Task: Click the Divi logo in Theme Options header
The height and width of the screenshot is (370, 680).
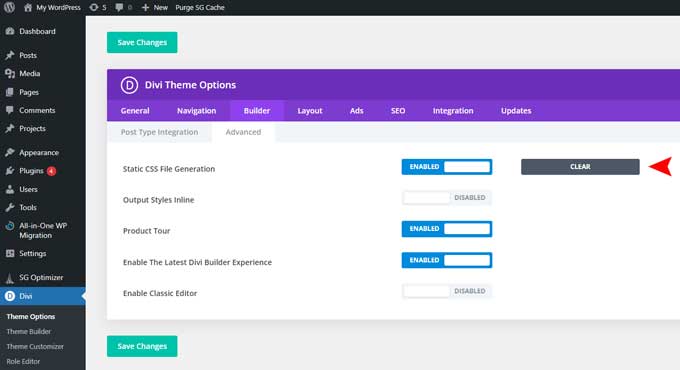Action: pos(129,85)
